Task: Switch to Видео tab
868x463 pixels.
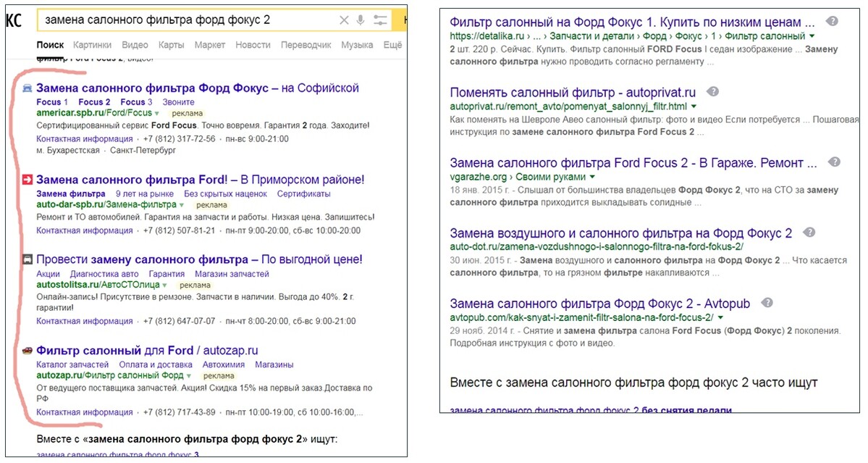Action: tap(135, 45)
